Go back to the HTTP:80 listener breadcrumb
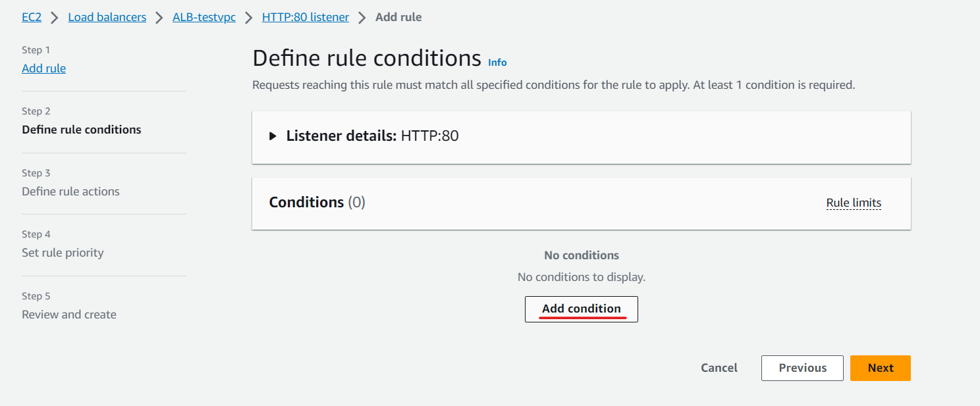This screenshot has width=980, height=406. (x=306, y=17)
